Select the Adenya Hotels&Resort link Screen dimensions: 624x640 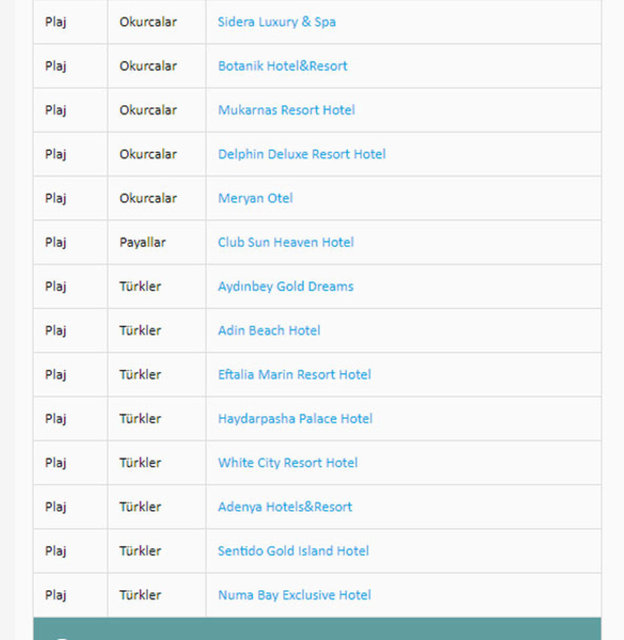pyautogui.click(x=285, y=506)
